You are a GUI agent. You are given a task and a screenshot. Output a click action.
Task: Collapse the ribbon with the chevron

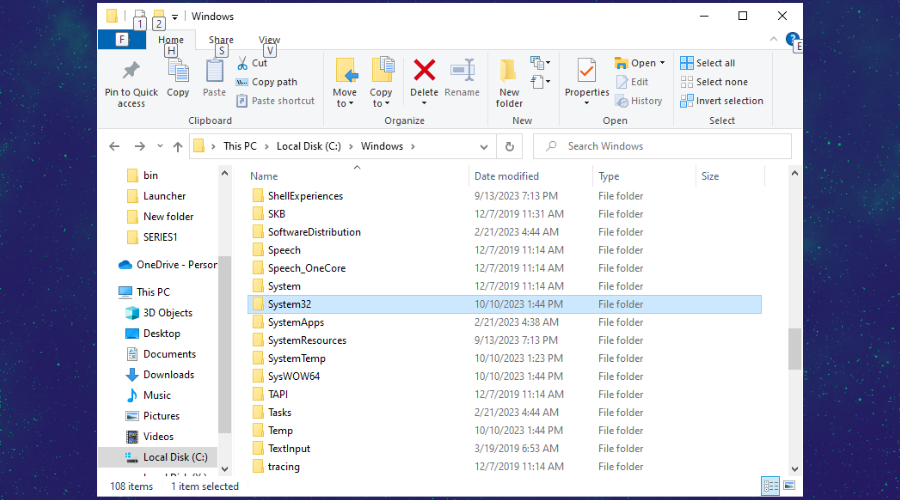(774, 39)
